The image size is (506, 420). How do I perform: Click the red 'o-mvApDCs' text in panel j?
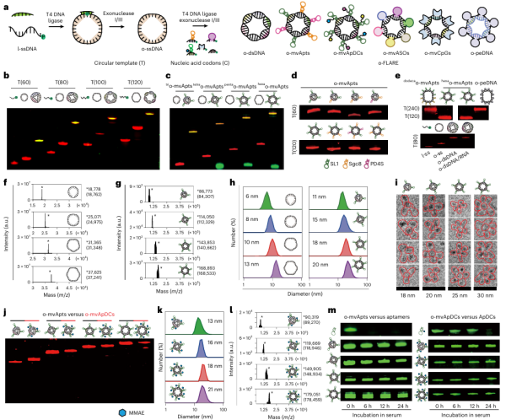tap(100, 314)
